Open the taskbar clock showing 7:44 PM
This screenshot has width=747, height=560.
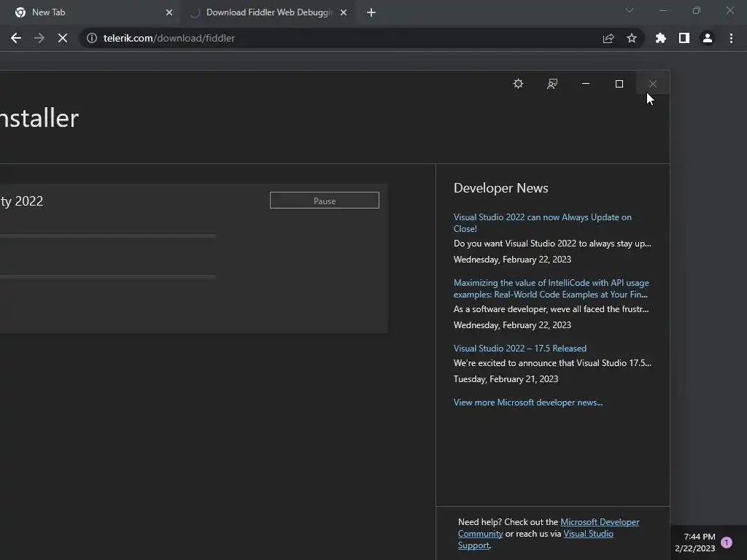(x=695, y=542)
